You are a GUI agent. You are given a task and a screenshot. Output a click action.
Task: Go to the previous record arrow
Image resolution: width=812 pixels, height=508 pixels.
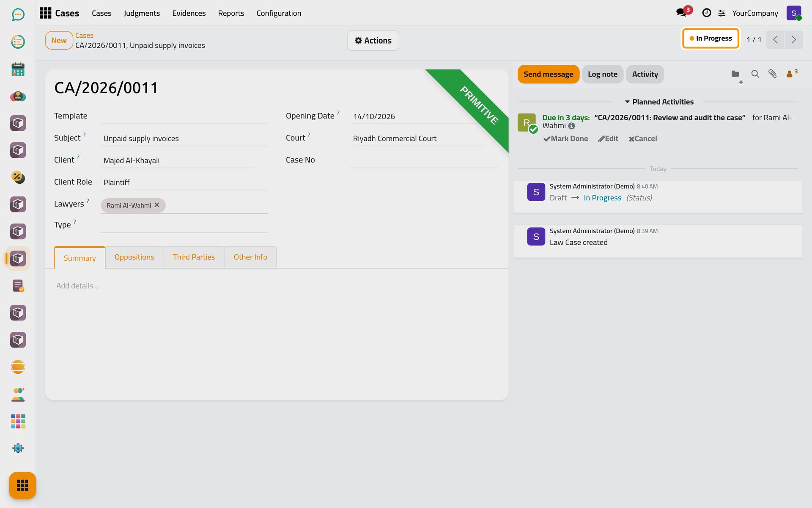coord(776,40)
